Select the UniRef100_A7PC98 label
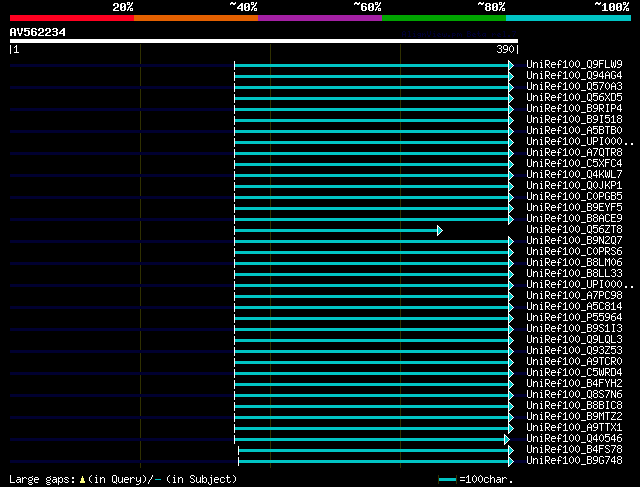 point(574,296)
